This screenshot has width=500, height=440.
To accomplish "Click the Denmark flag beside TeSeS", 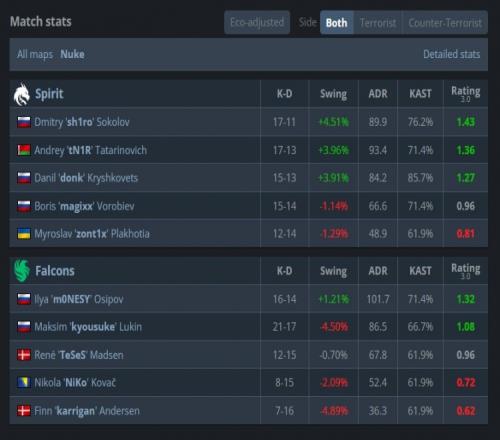I will click(x=24, y=355).
